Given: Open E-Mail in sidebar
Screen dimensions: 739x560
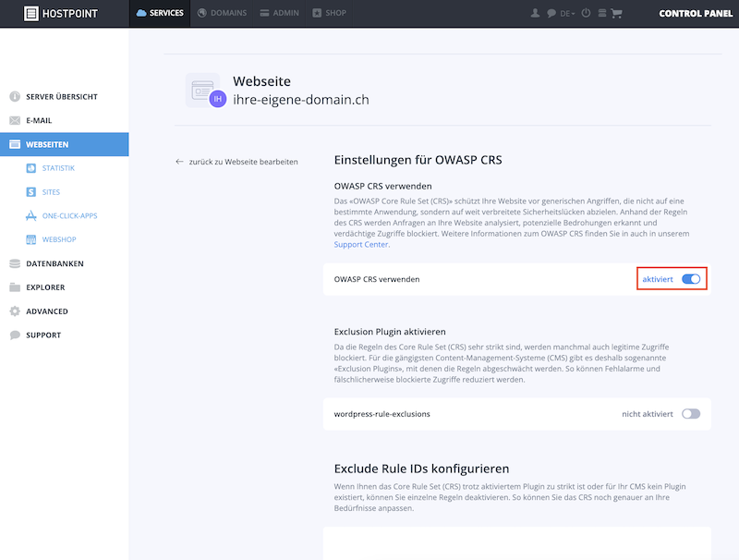Looking at the screenshot, I should pos(64,120).
